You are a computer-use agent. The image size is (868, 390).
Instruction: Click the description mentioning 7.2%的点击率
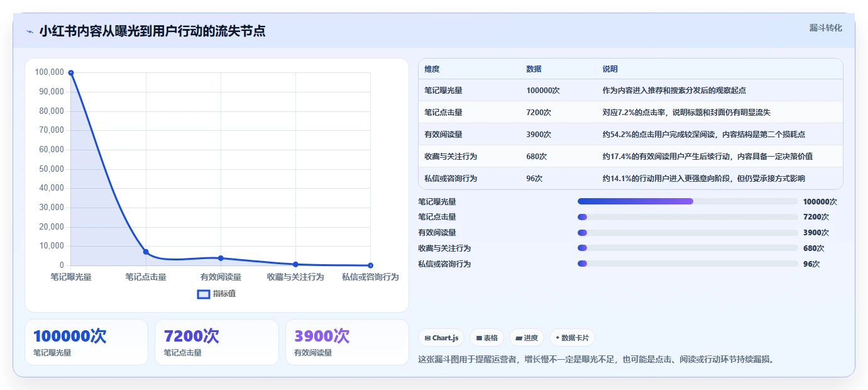tap(686, 113)
